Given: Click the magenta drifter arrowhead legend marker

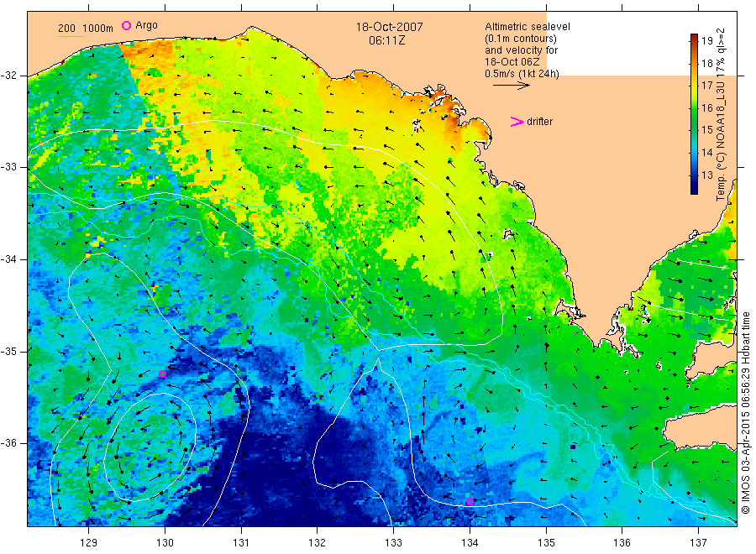Looking at the screenshot, I should point(517,122).
